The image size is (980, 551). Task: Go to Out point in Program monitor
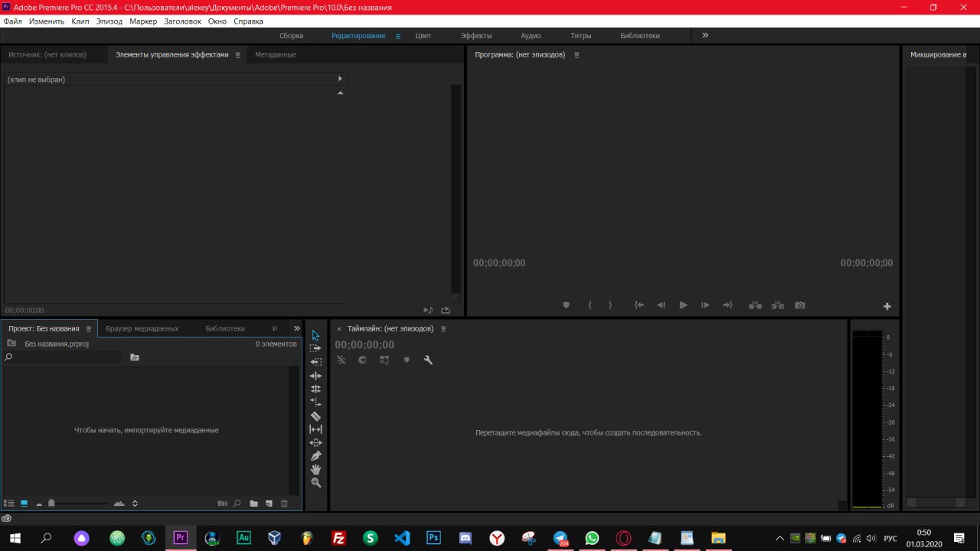[727, 305]
